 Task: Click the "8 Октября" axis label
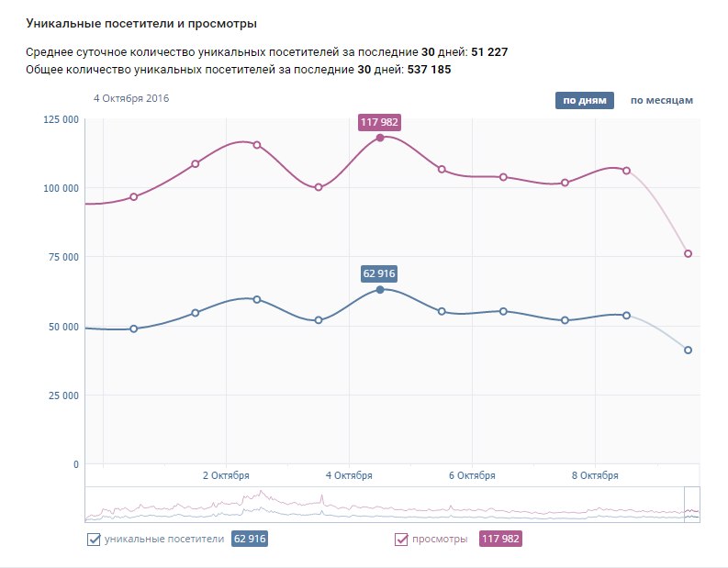coord(595,475)
